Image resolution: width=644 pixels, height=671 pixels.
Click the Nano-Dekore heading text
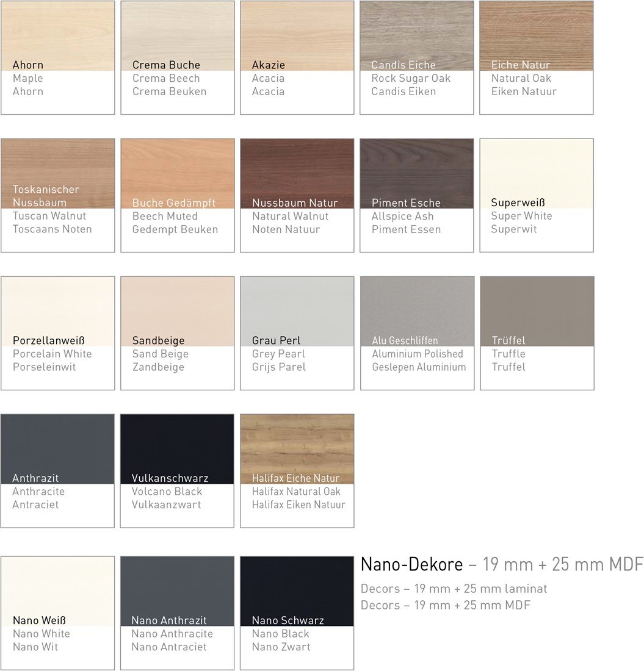(411, 565)
